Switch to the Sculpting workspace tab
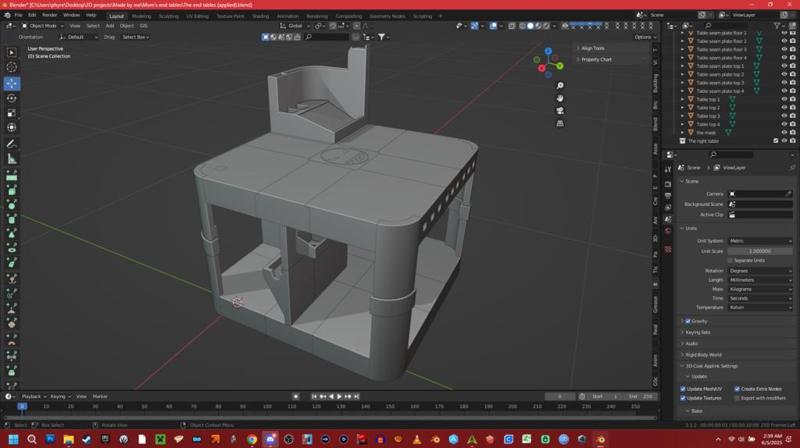The image size is (800, 448). [x=169, y=16]
